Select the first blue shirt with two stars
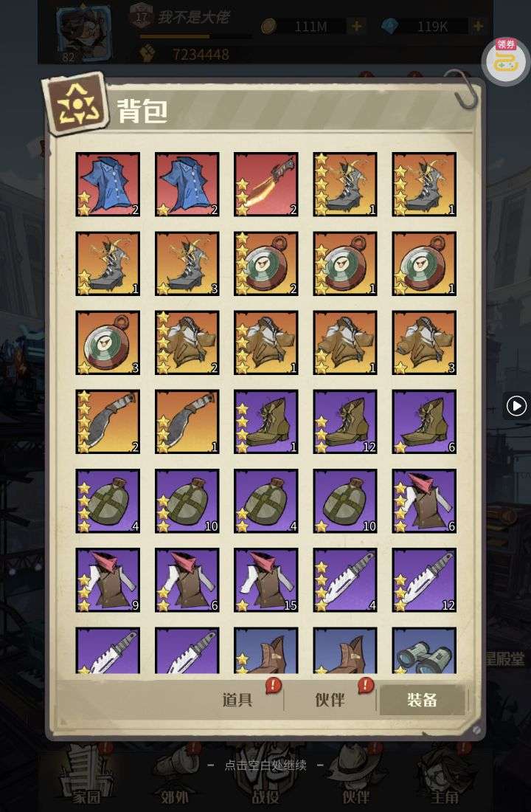Image resolution: width=531 pixels, height=812 pixels. click(x=108, y=185)
